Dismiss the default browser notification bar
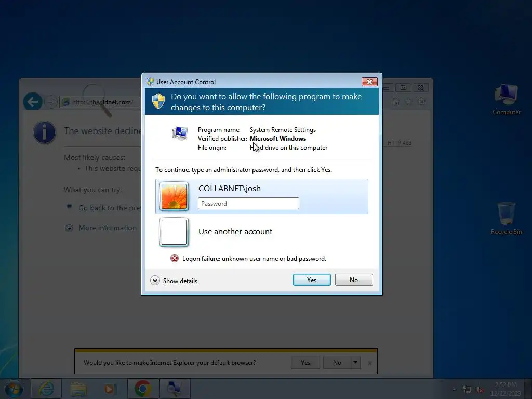532x399 pixels. [370, 363]
